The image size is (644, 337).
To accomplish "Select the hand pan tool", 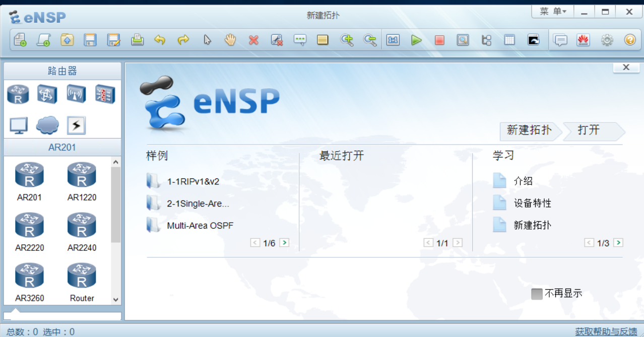I will [230, 40].
